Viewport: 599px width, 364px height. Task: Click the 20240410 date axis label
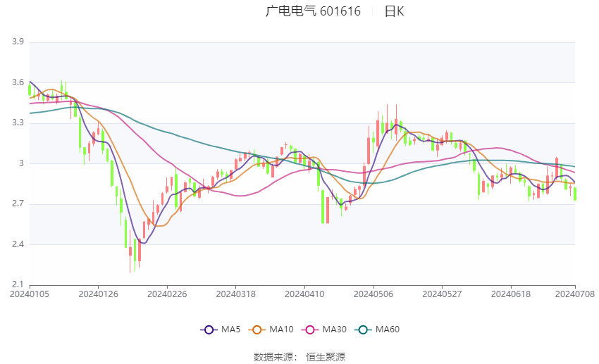pos(304,294)
